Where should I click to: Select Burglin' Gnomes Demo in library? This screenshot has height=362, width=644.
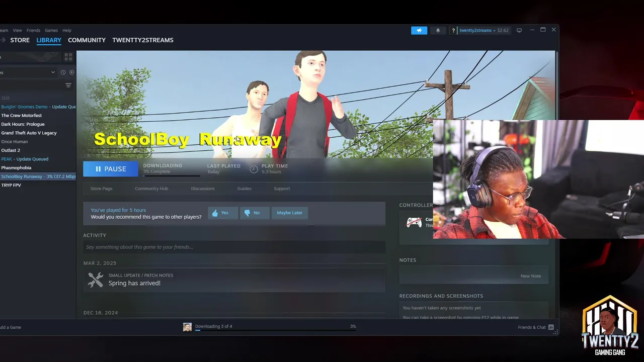tap(38, 107)
